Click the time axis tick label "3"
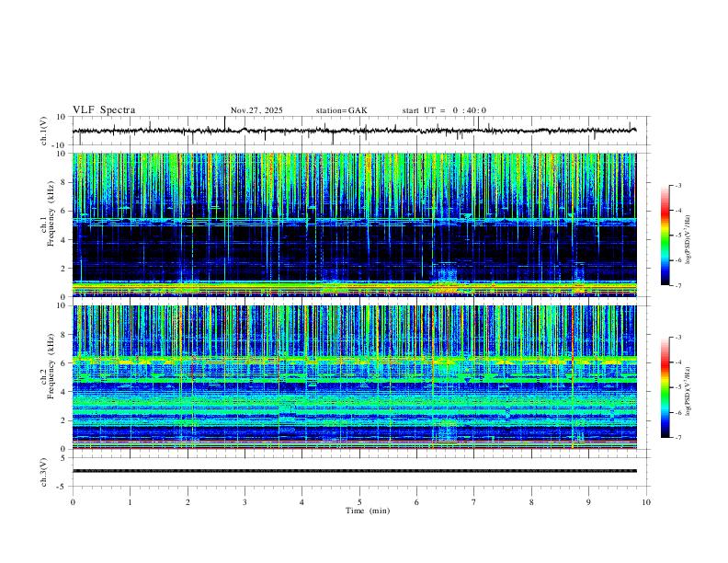This screenshot has width=728, height=563. pyautogui.click(x=245, y=502)
